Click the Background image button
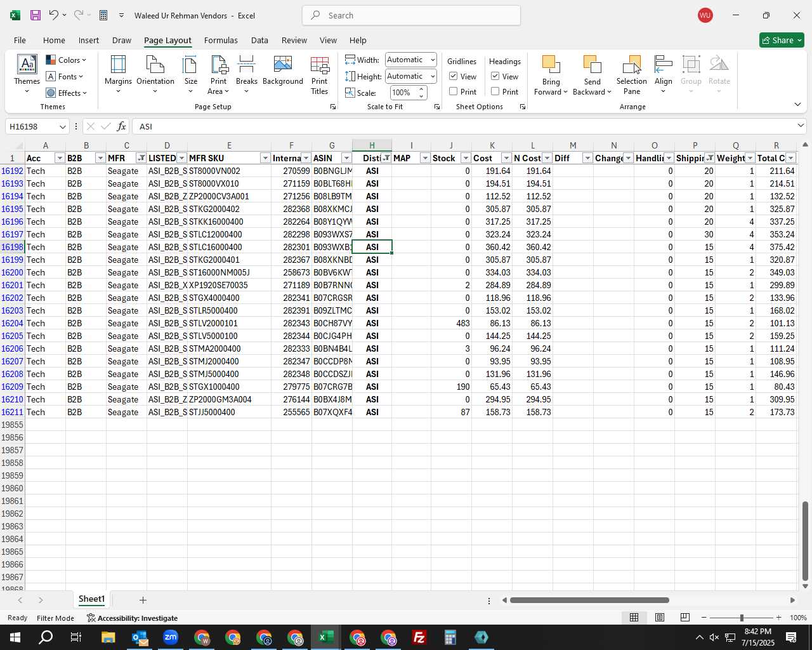This screenshot has width=812, height=650. click(x=282, y=71)
